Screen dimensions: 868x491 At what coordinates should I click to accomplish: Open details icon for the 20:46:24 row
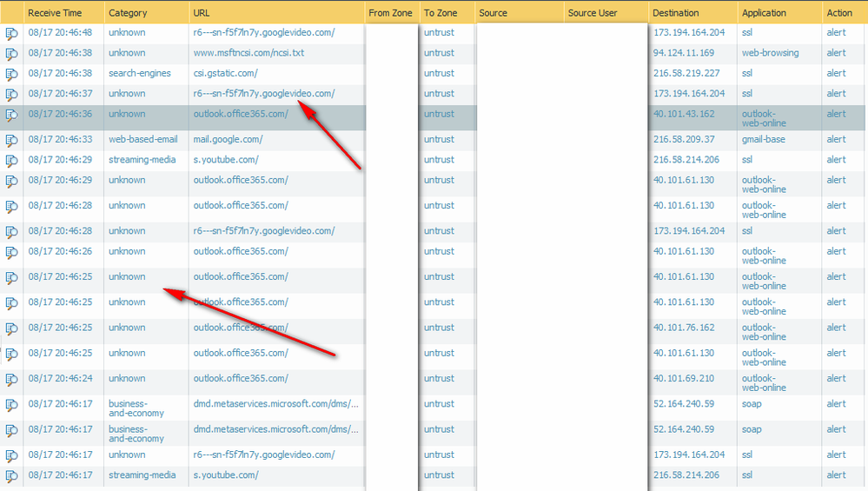[11, 380]
